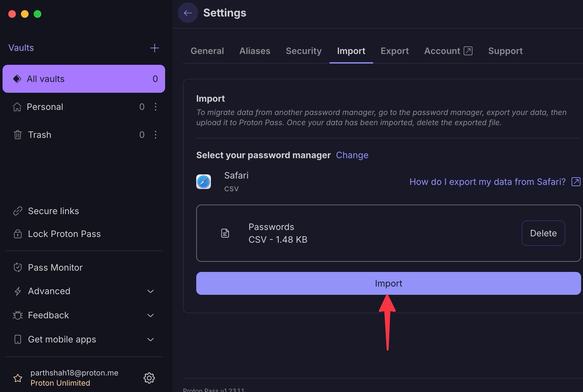Viewport: 583px width, 392px height.
Task: Open Personal vault three-dot options menu
Action: (x=156, y=107)
